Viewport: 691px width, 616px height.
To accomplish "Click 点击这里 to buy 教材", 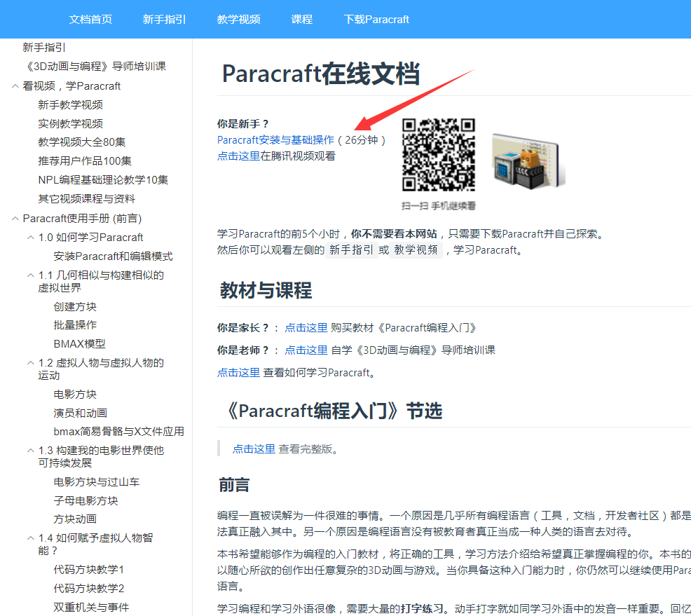I will click(306, 328).
